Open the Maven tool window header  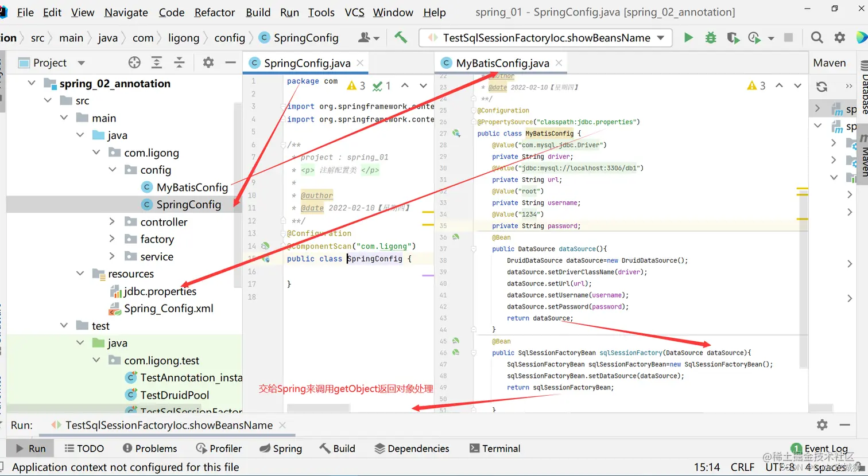coord(830,63)
